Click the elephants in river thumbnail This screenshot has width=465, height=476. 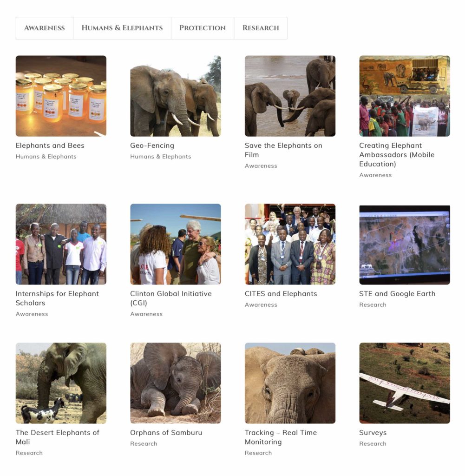[290, 96]
